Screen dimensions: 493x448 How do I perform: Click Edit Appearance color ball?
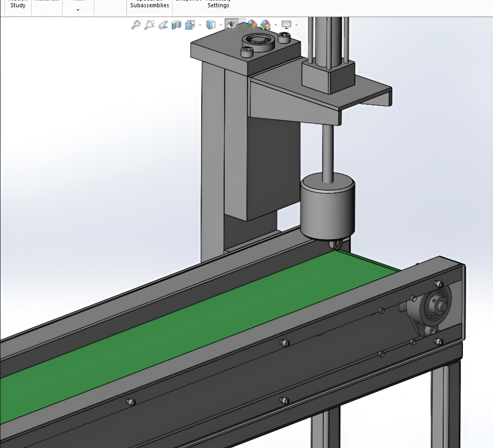252,25
